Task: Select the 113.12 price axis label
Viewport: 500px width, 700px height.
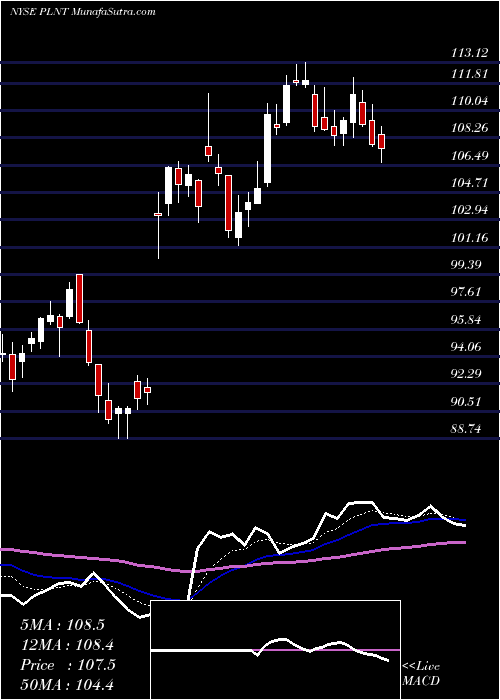Action: (469, 53)
